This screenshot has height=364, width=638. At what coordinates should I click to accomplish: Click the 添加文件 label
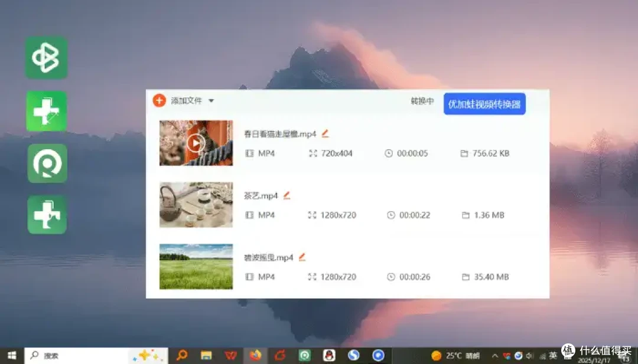[186, 101]
